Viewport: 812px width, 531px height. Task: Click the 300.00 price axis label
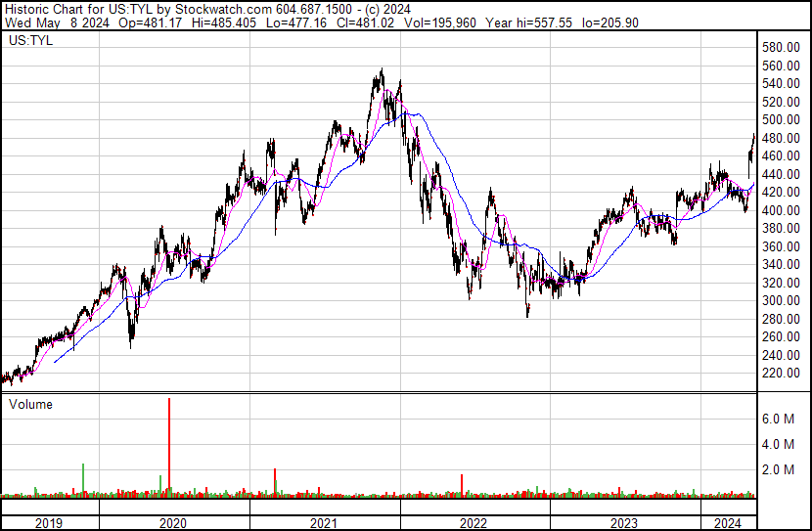click(x=781, y=300)
